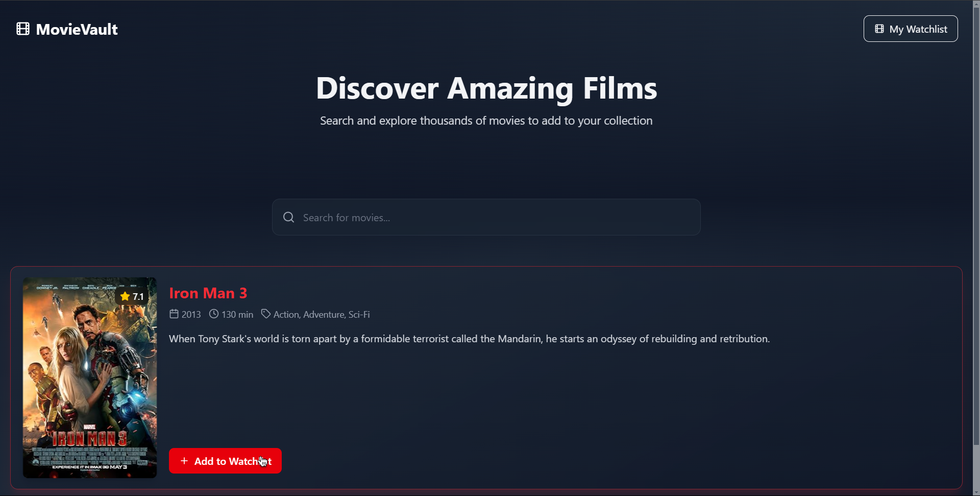The width and height of the screenshot is (980, 496).
Task: Click the Iron Man 3 plot description text
Action: coord(469,339)
